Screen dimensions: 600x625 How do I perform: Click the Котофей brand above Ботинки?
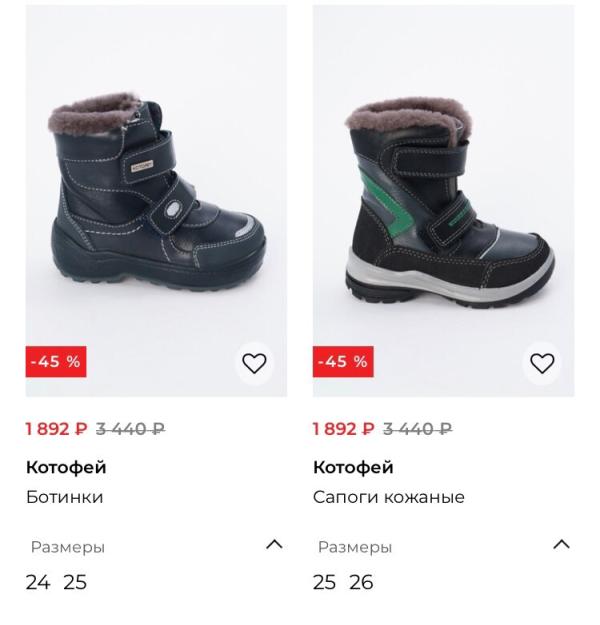point(66,467)
